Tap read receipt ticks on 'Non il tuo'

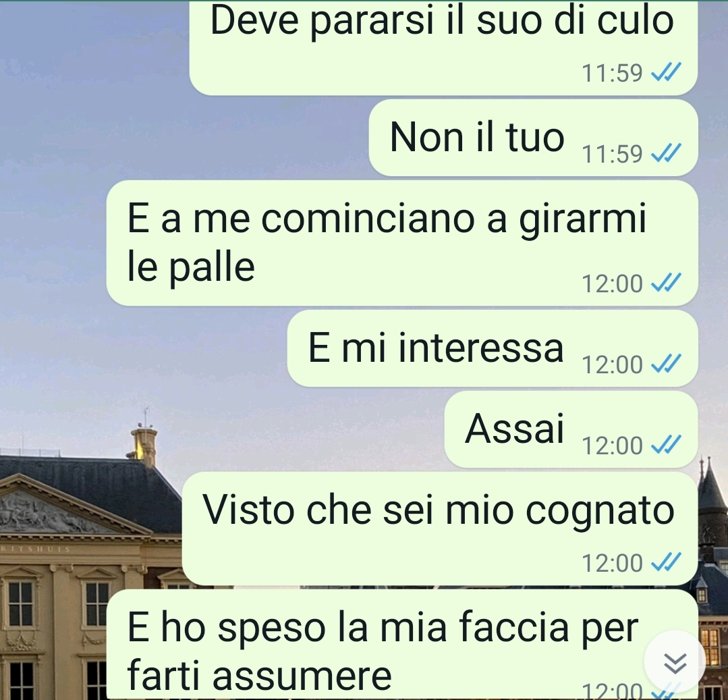(x=666, y=153)
